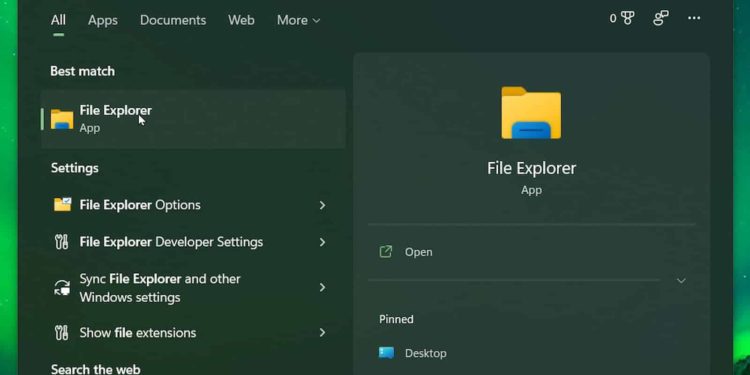Screen dimensions: 750x375
Task: Expand more actions chevron below Open
Action: click(x=681, y=281)
